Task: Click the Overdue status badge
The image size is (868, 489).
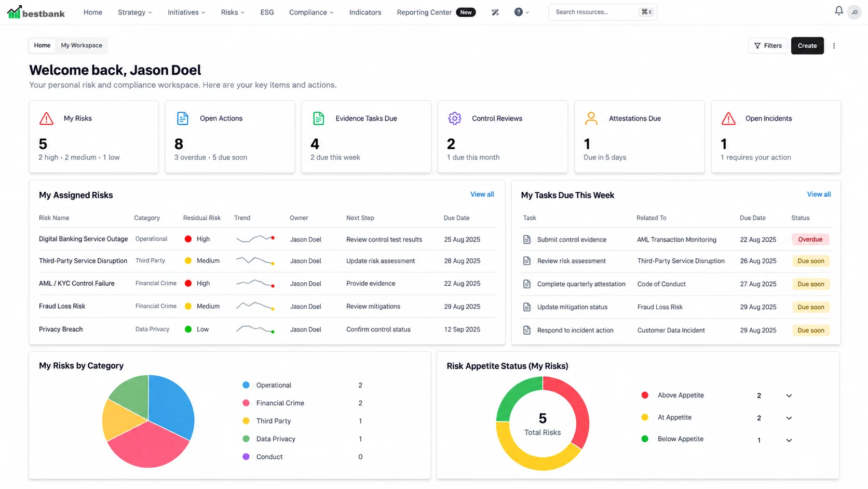Action: point(810,240)
